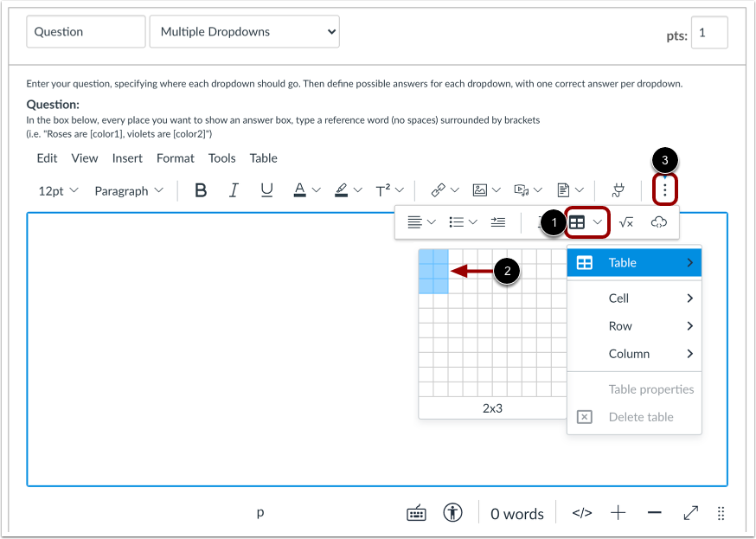Click the align text icon
Viewport: 756px width, 539px height.
pyautogui.click(x=414, y=222)
